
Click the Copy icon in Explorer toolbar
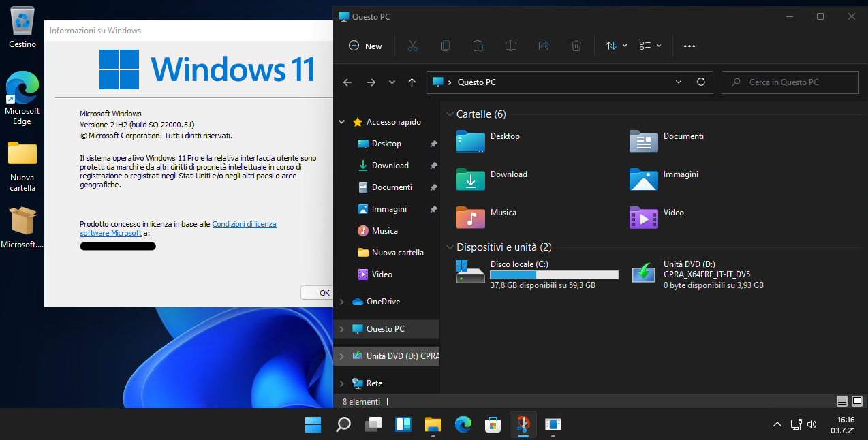tap(445, 46)
